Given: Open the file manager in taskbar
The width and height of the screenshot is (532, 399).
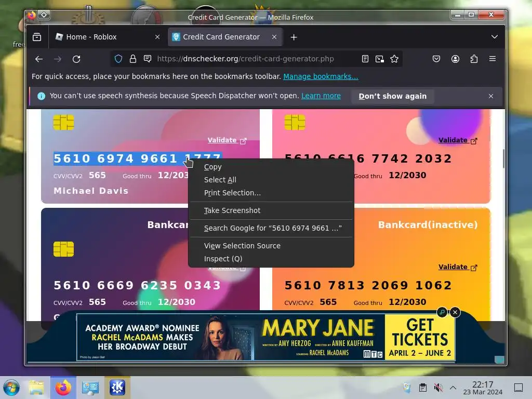Looking at the screenshot, I should tap(37, 388).
